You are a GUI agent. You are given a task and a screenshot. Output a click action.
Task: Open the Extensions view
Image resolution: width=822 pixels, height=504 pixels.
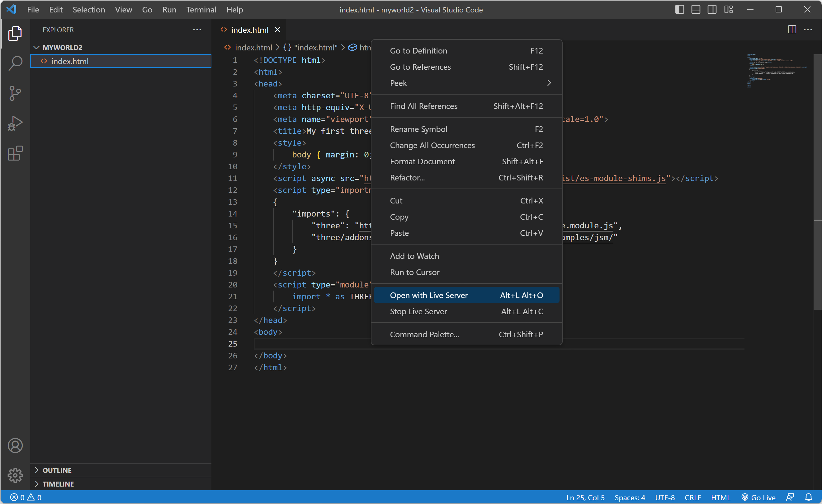pos(15,153)
